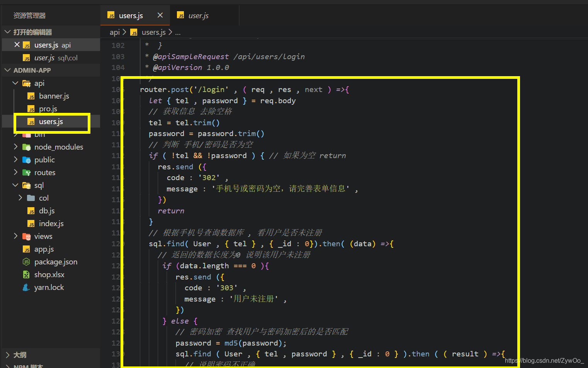588x368 pixels.
Task: Click the sql database folder icon
Action: click(x=27, y=186)
